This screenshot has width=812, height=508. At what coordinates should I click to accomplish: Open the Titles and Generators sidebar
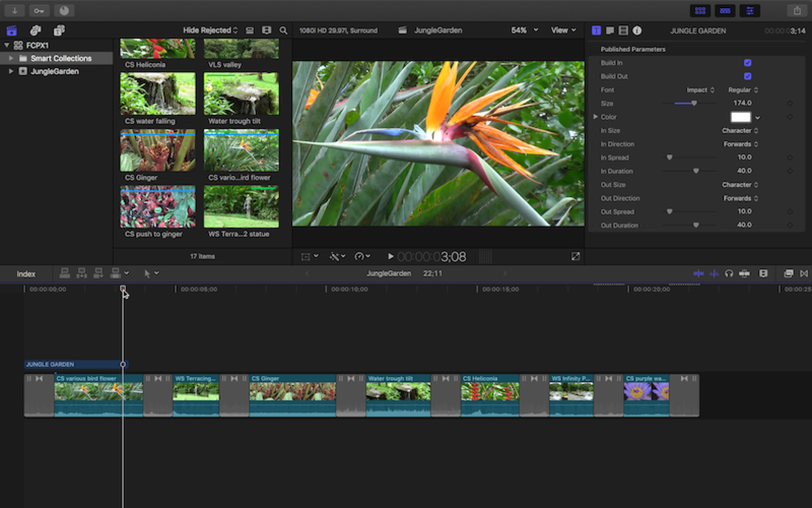coord(59,30)
